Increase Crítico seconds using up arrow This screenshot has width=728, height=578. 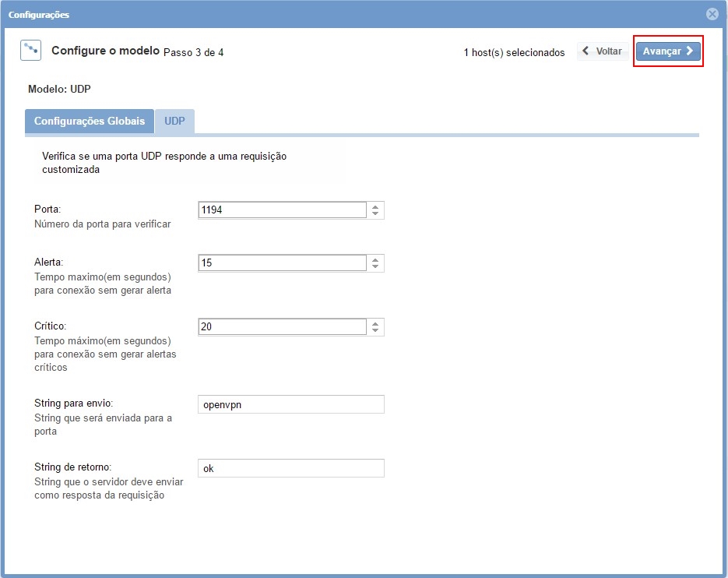click(x=375, y=323)
